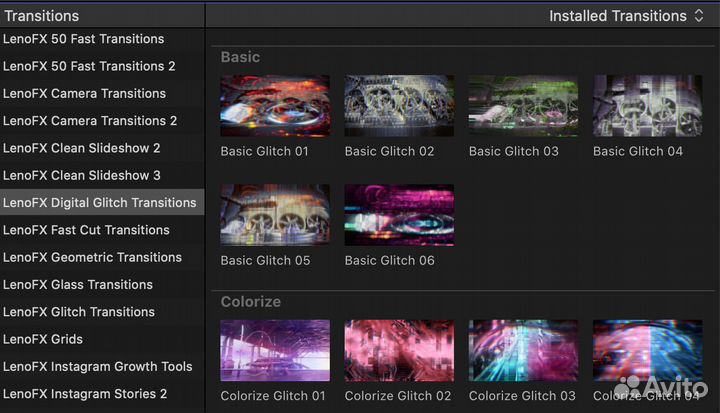Open LenoFX Instagram Growth Tools category
The height and width of the screenshot is (413, 720).
coord(102,367)
